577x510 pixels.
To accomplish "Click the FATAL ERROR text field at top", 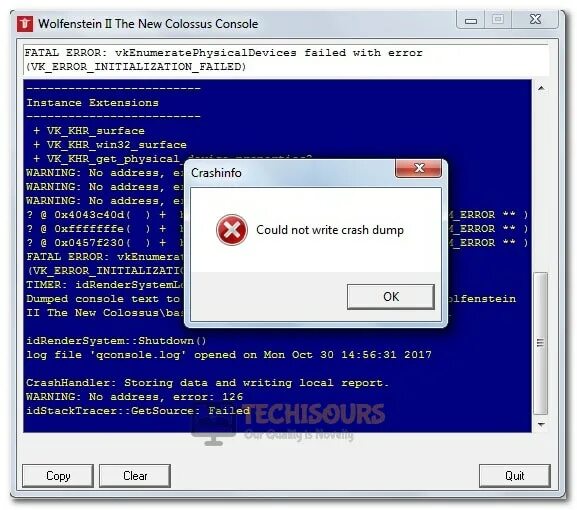I will (286, 60).
